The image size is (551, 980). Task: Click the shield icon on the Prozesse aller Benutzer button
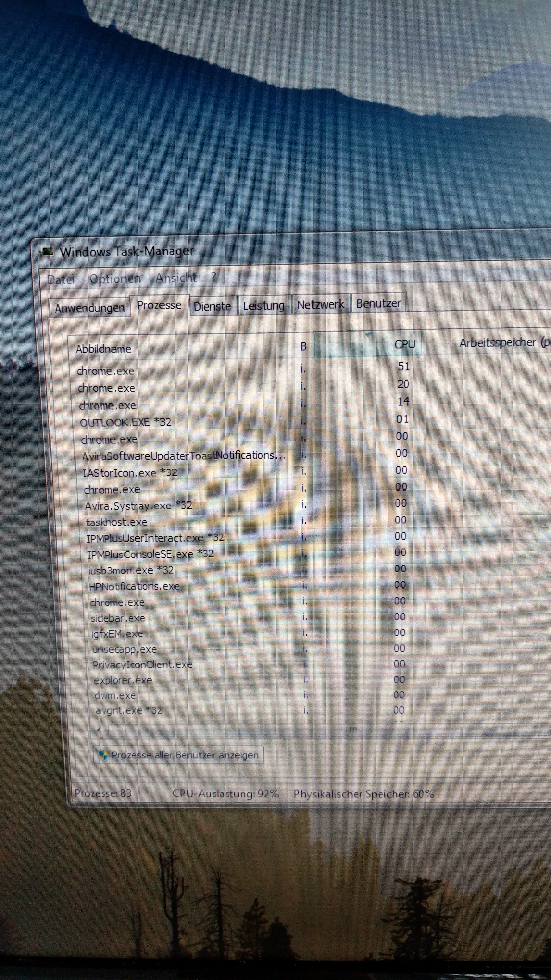coord(103,755)
